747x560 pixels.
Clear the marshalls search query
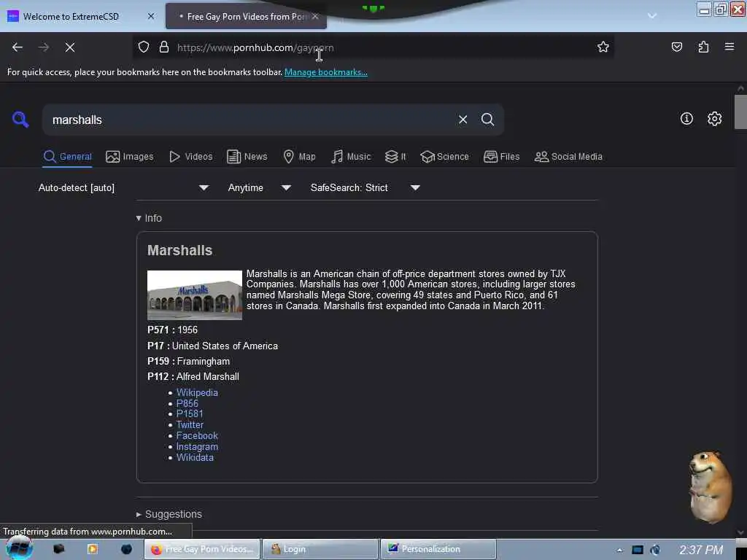pyautogui.click(x=462, y=120)
